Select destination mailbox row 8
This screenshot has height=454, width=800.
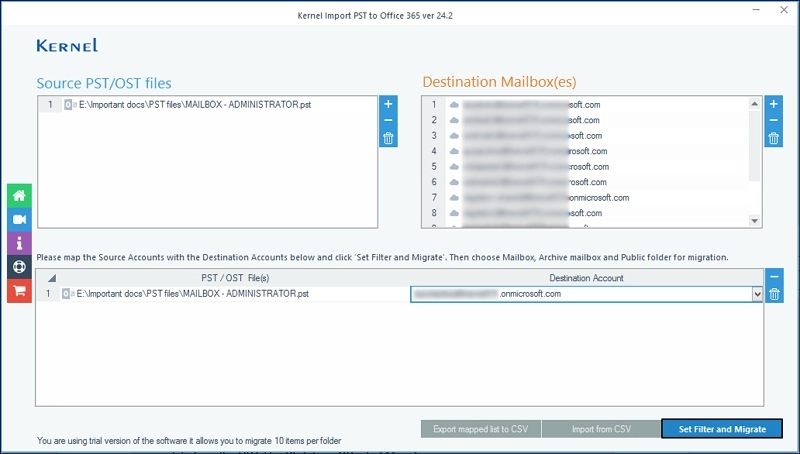pos(585,213)
